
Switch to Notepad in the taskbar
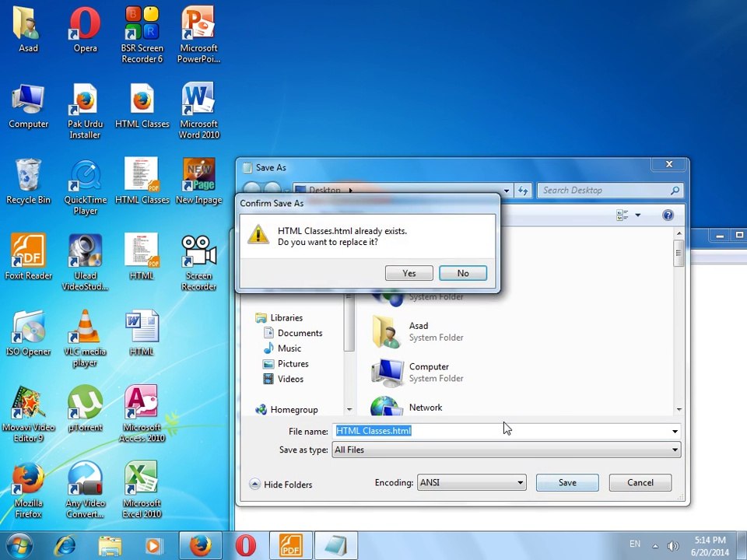[336, 546]
